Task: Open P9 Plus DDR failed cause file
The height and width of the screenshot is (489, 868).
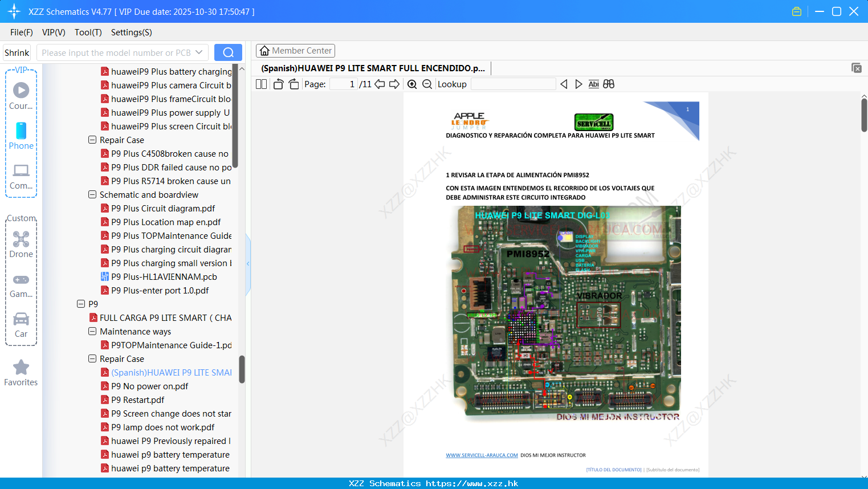Action: tap(171, 167)
